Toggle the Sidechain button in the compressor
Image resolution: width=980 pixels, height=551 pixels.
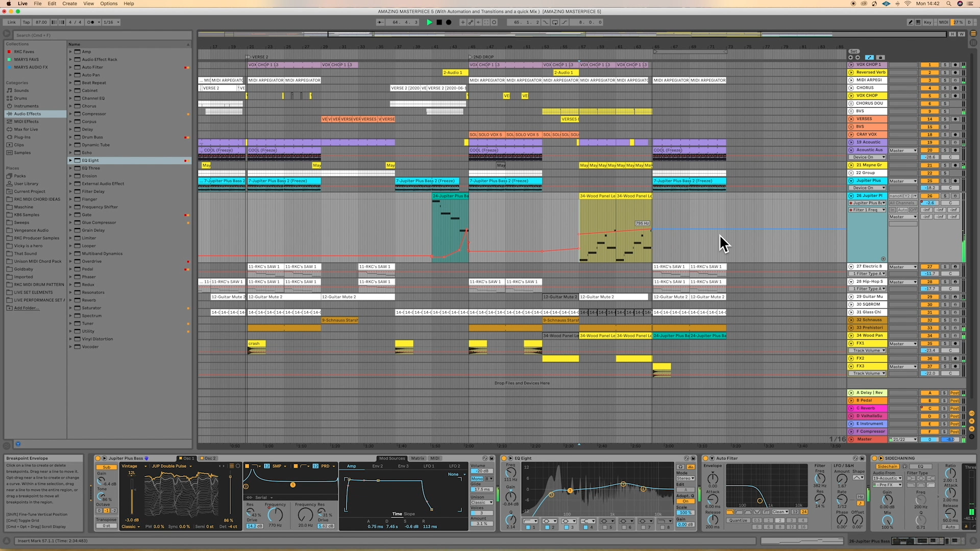887,466
